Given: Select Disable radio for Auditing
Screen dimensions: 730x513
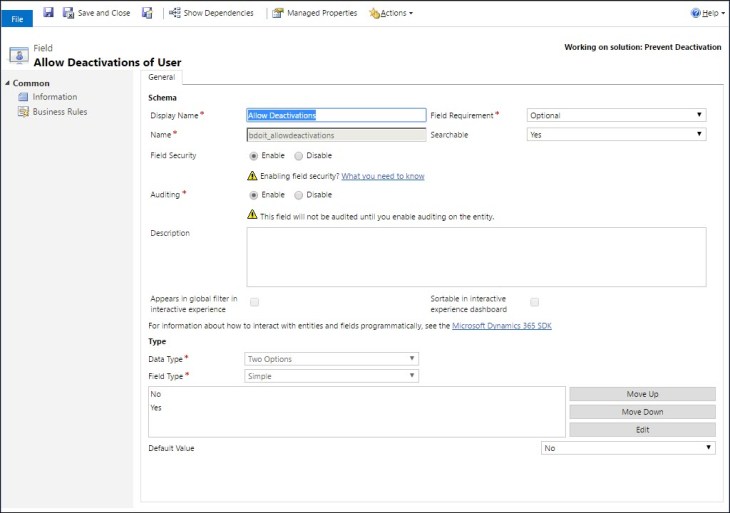Looking at the screenshot, I should point(299,195).
